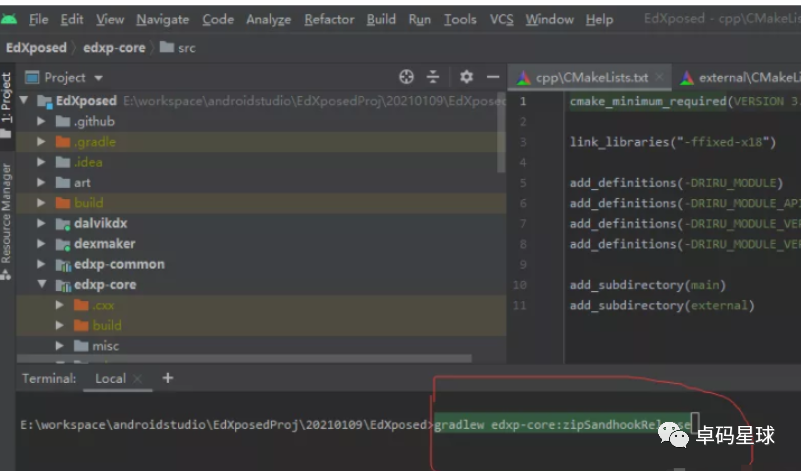Click edxp-core breadcrumb in navigation bar
Image resolution: width=801 pixels, height=471 pixels.
point(114,48)
